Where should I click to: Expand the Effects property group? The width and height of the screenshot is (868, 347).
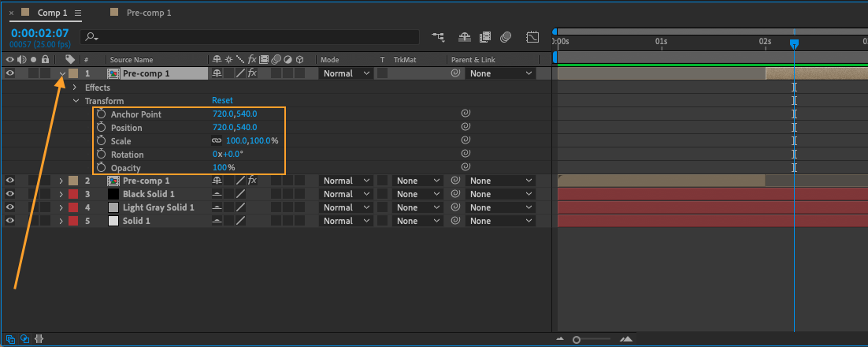click(74, 88)
